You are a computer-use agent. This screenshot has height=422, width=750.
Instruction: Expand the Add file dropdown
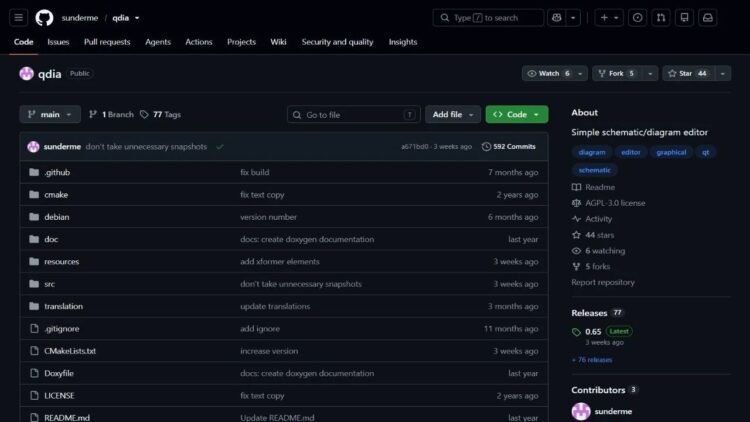452,114
